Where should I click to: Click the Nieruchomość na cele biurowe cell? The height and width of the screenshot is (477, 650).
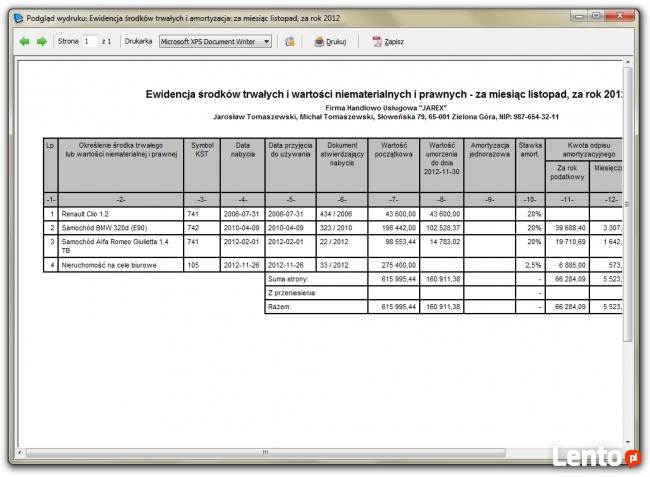121,265
